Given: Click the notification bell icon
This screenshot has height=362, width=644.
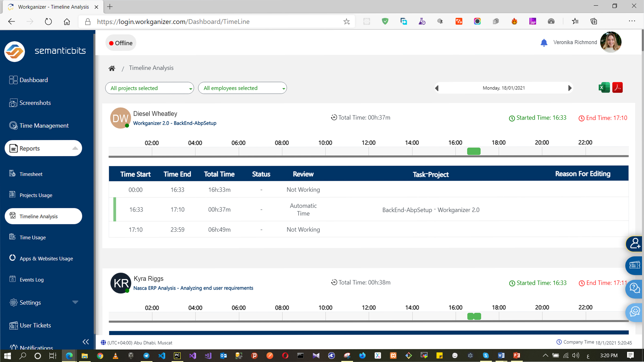Looking at the screenshot, I should [544, 43].
